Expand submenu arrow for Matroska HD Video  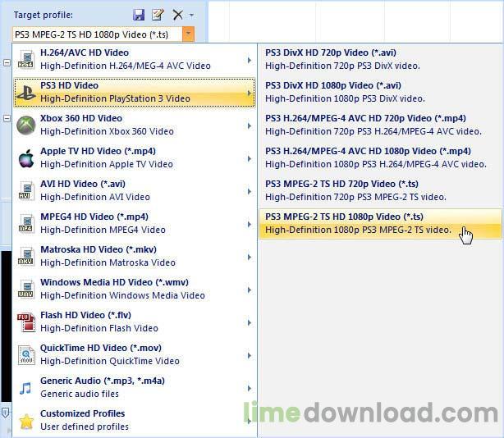point(249,257)
